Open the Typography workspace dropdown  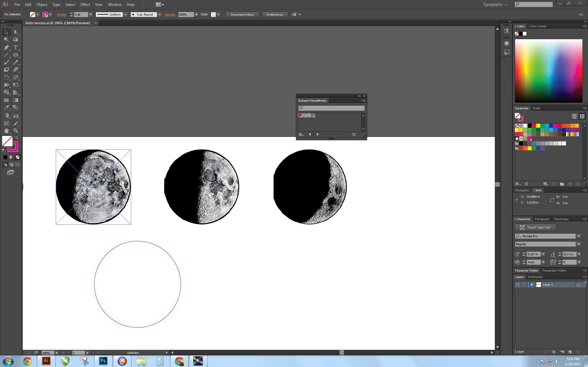click(495, 4)
